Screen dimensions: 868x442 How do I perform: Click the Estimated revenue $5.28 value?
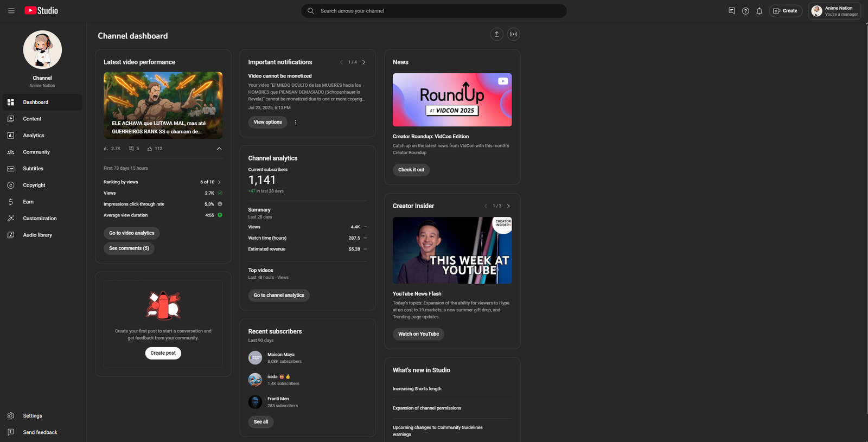point(354,249)
